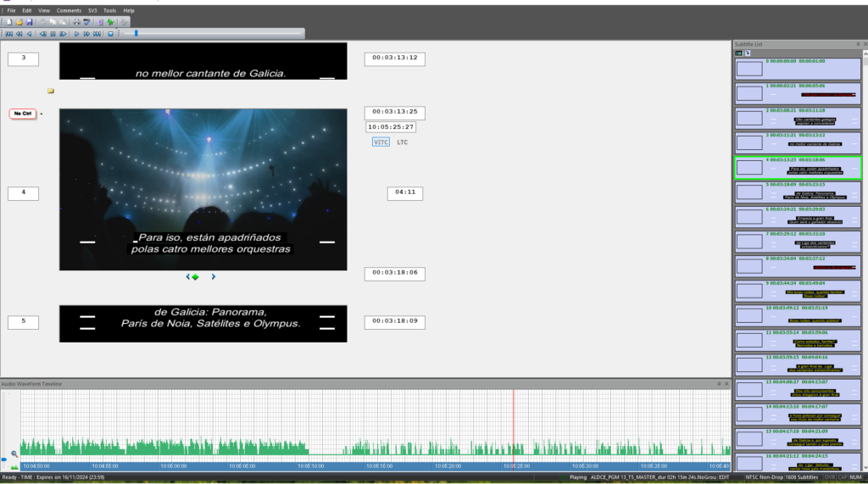Click the playback speed slider handle

(x=136, y=33)
